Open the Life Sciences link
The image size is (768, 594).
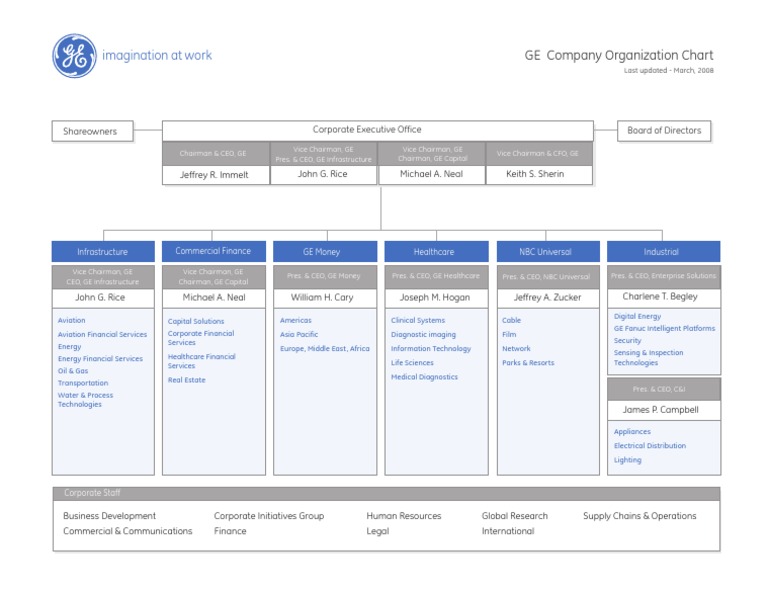click(x=412, y=363)
